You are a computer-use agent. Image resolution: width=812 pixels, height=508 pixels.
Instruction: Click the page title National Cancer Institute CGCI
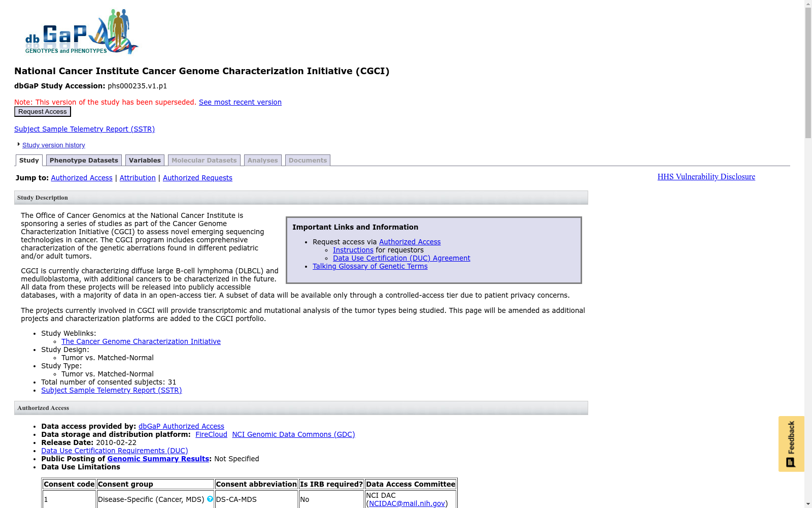tap(201, 71)
